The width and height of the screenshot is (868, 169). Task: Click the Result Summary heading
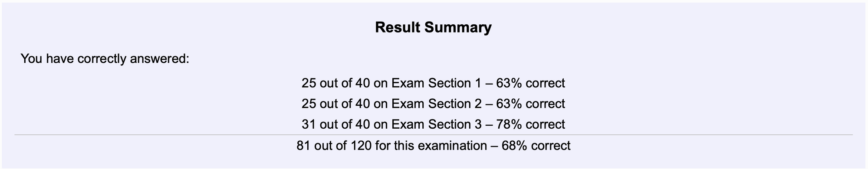(433, 27)
